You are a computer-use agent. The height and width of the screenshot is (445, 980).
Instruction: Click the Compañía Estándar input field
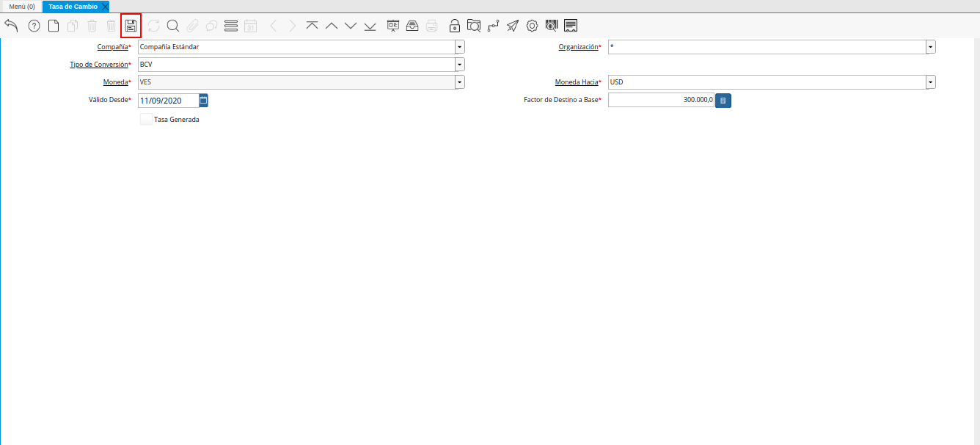tap(296, 47)
